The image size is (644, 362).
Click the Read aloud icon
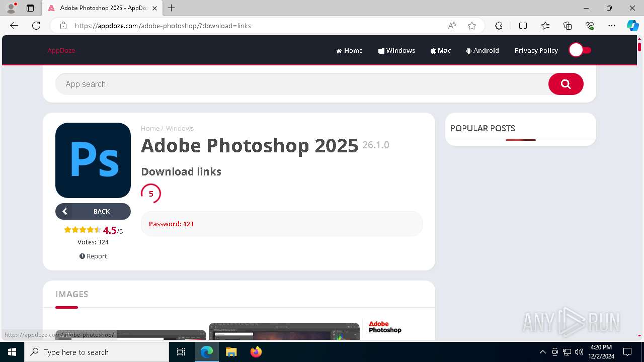[x=452, y=26]
